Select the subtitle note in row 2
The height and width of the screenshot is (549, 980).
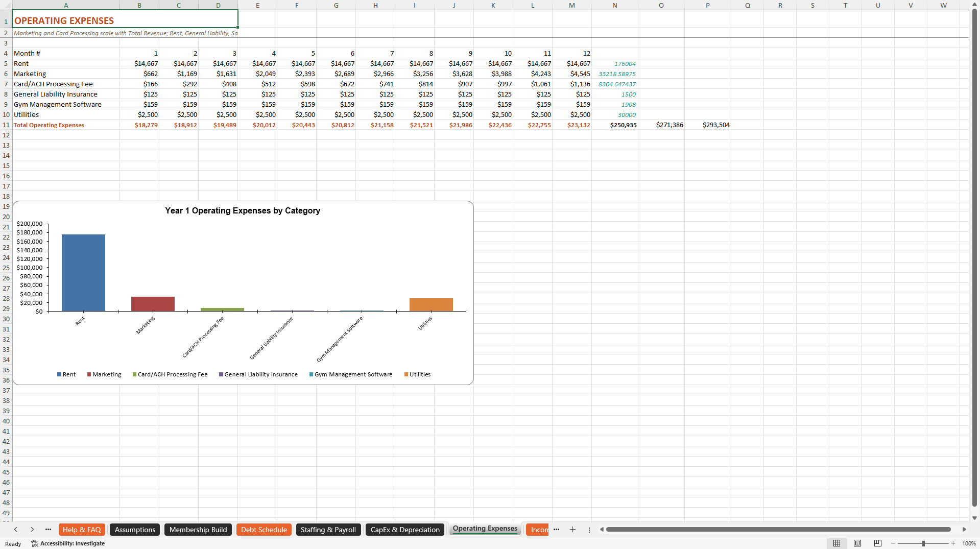(x=125, y=33)
